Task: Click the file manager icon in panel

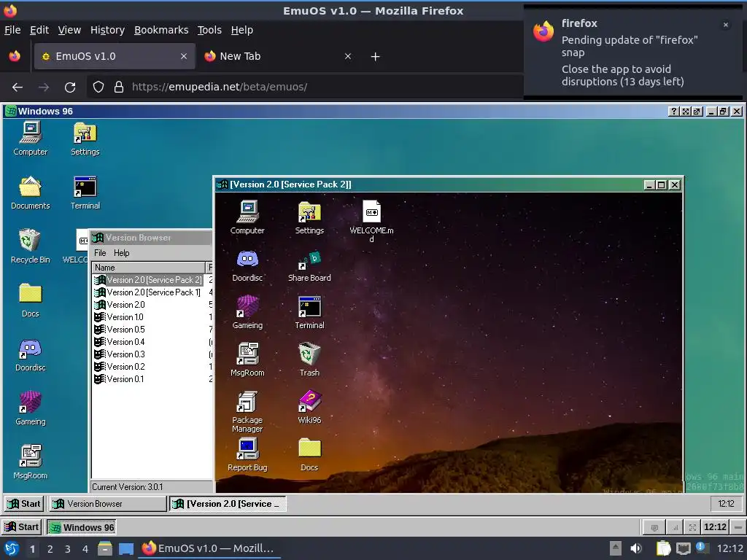Action: click(x=105, y=548)
